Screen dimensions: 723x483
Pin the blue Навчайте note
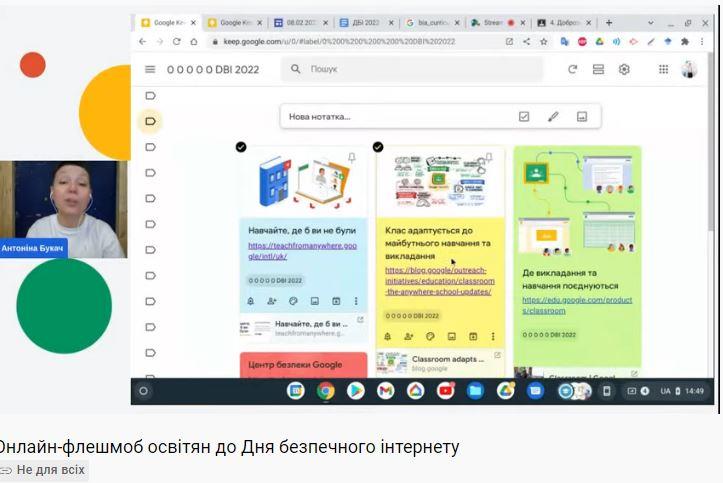click(x=352, y=158)
